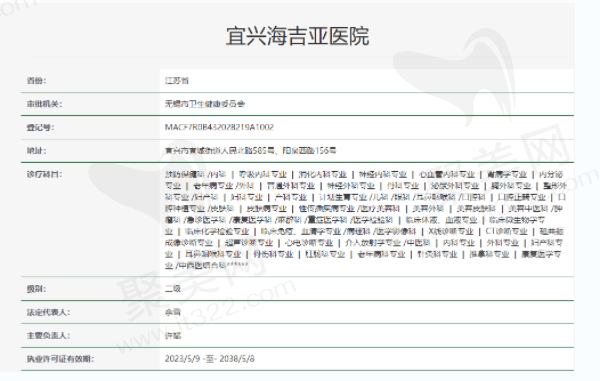Image resolution: width=600 pixels, height=381 pixels.
Task: Click the province value 江苏省
Action: (177, 81)
